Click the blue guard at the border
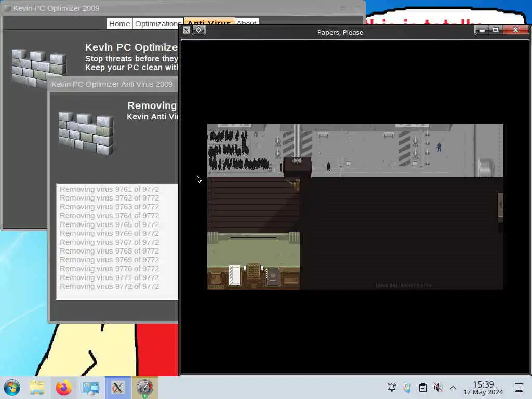The image size is (532, 399). click(439, 147)
